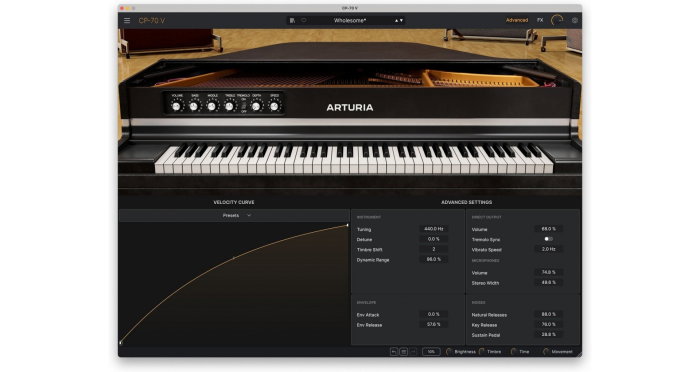Click the Env Release label
The image size is (700, 372).
[369, 325]
